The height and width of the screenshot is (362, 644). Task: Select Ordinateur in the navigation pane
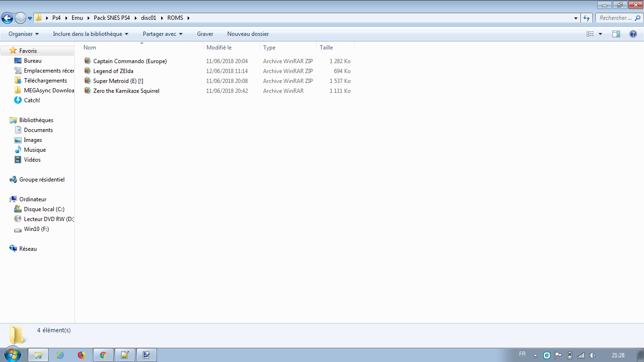[33, 199]
